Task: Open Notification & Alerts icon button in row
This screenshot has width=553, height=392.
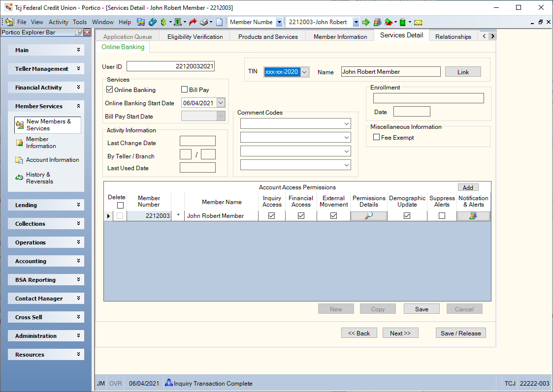Action: [473, 216]
